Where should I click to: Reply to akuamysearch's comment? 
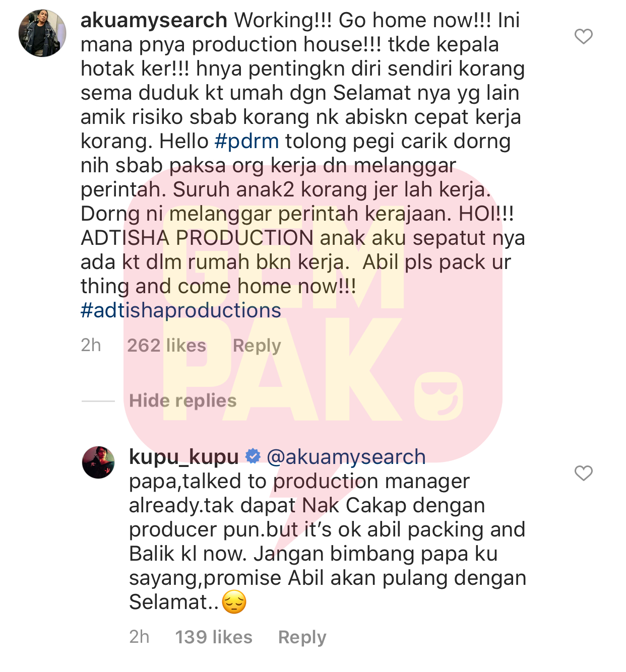point(257,346)
